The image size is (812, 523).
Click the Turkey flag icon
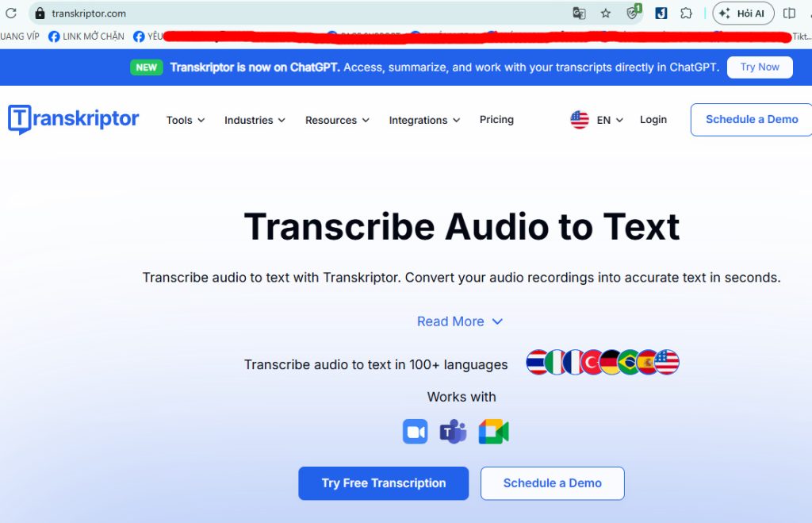pos(591,363)
